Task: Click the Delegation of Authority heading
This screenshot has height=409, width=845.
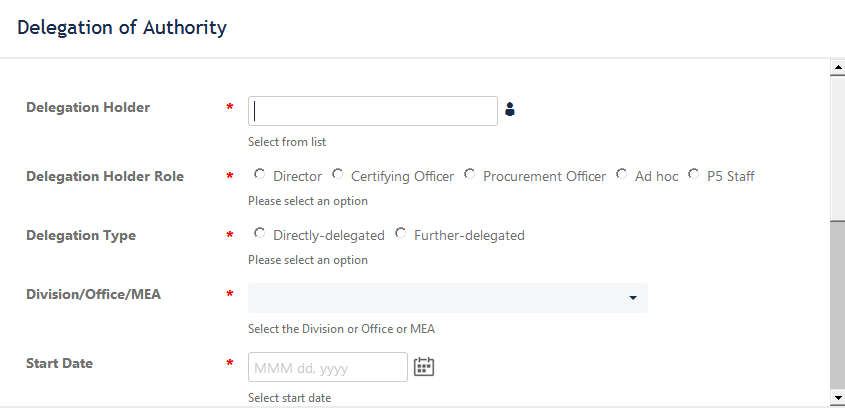Action: pos(122,27)
